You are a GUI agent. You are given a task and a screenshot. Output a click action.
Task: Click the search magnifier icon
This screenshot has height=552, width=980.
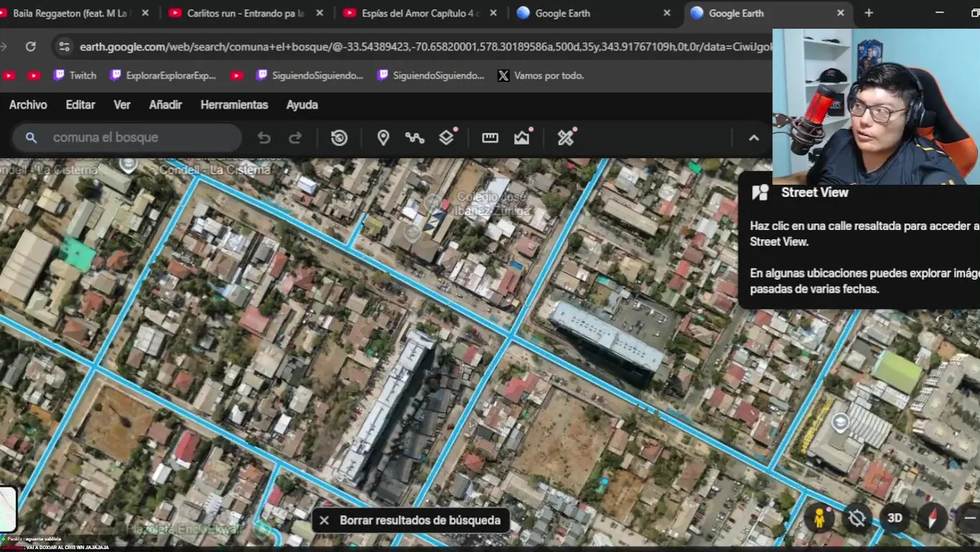(x=31, y=137)
